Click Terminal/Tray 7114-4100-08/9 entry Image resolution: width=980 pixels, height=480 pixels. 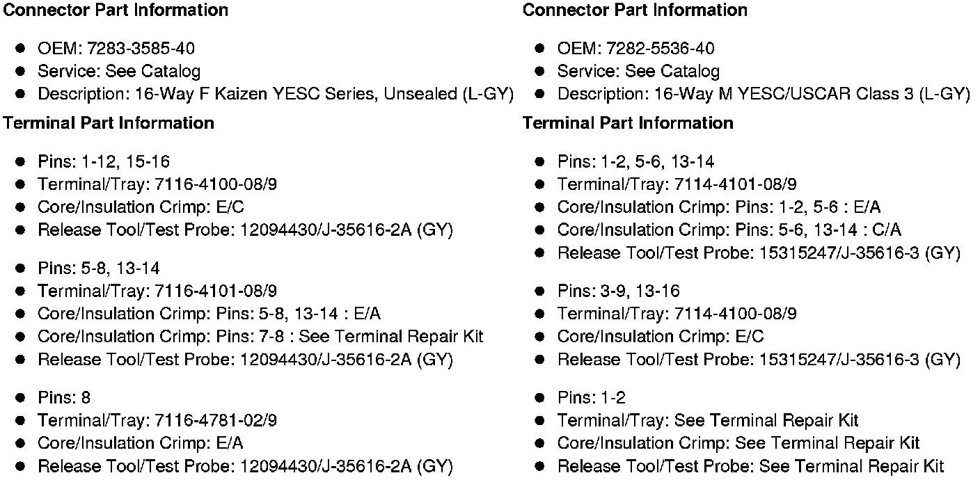[677, 314]
